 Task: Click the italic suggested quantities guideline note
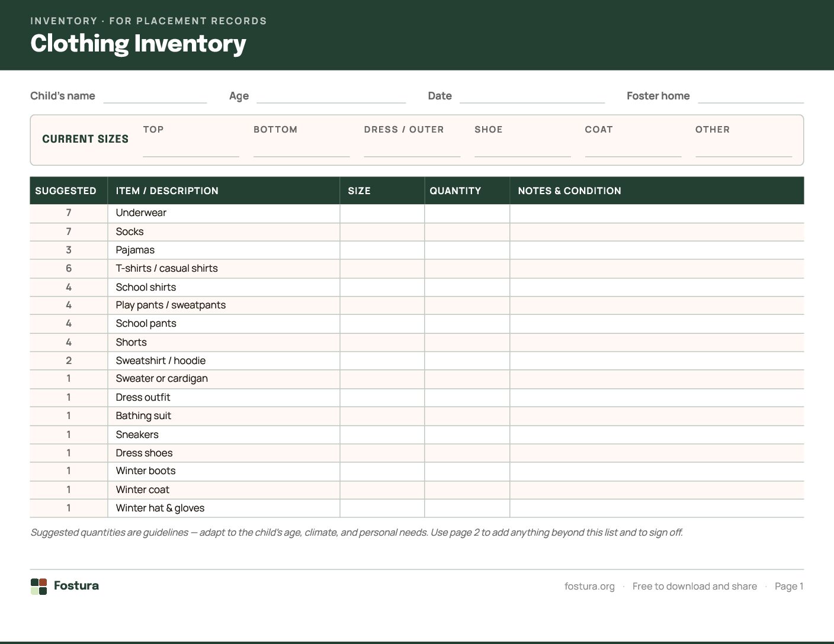[x=357, y=532]
